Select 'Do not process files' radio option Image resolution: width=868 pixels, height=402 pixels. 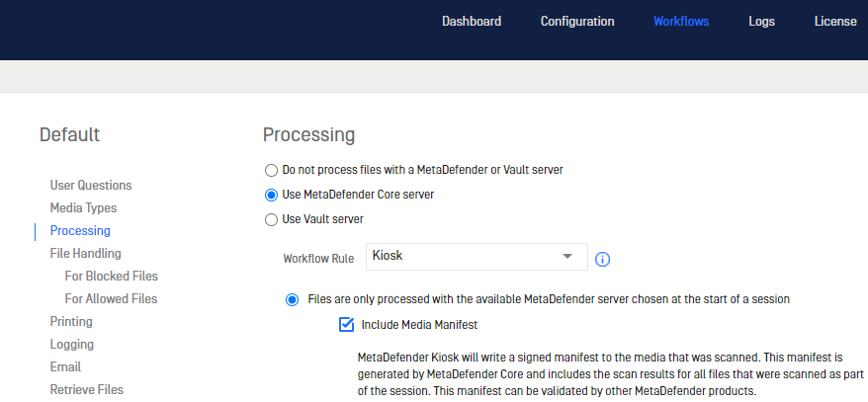pyautogui.click(x=271, y=170)
